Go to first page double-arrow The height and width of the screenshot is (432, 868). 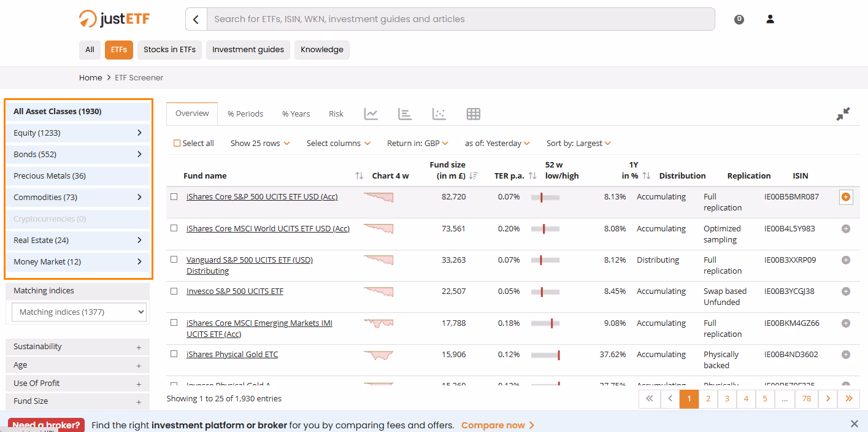pyautogui.click(x=649, y=398)
